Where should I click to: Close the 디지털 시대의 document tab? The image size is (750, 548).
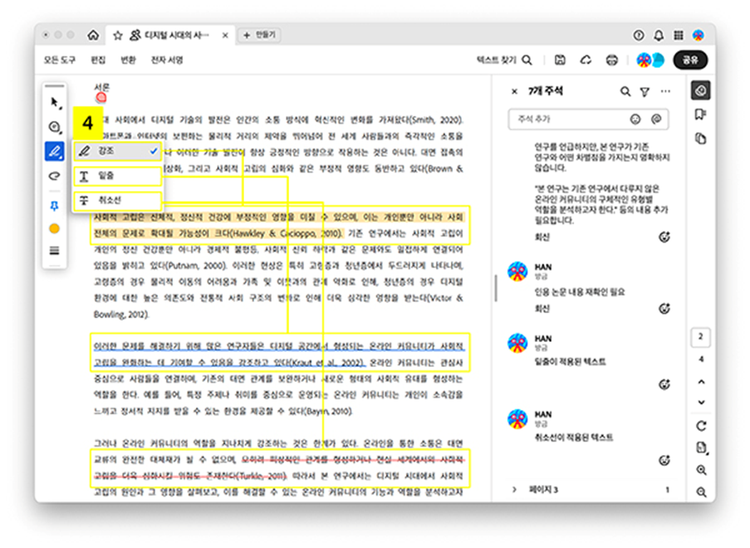(225, 35)
